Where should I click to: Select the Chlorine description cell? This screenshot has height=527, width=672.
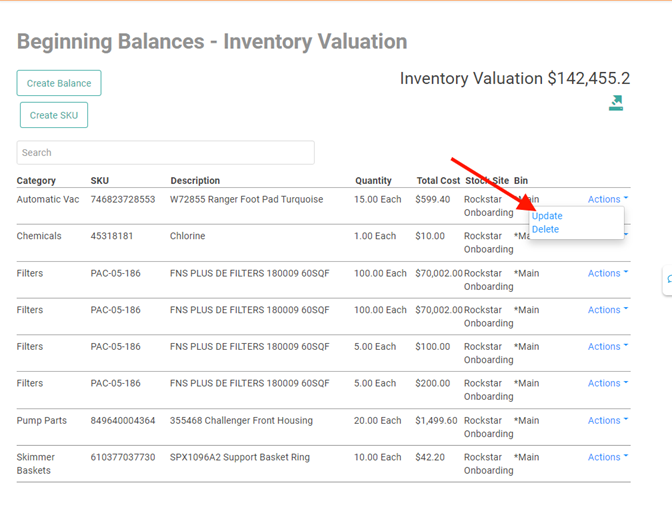187,237
